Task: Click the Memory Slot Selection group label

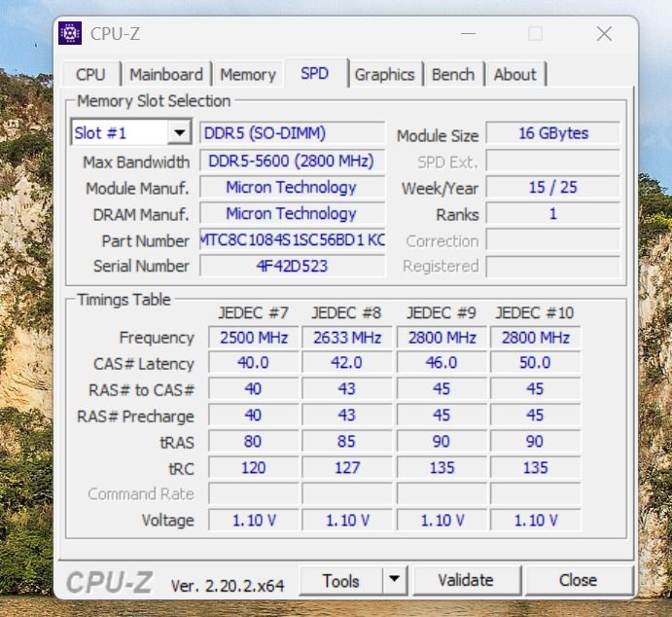Action: point(154,101)
